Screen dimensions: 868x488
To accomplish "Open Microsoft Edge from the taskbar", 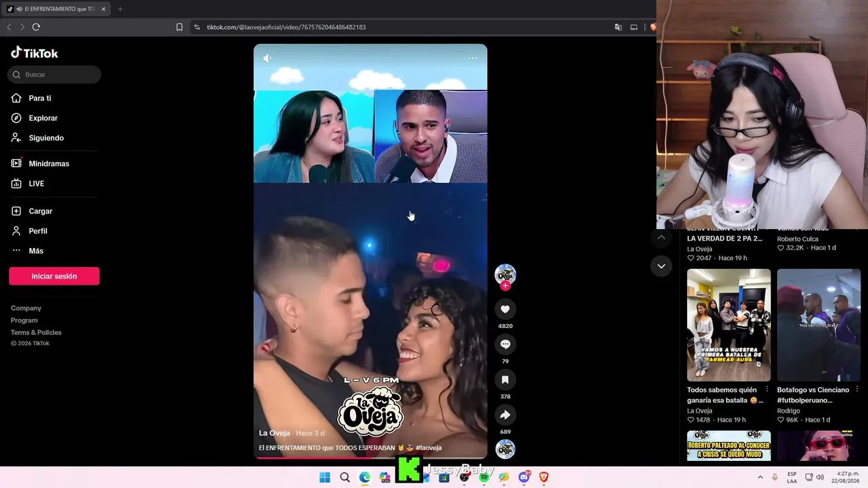I will [364, 477].
